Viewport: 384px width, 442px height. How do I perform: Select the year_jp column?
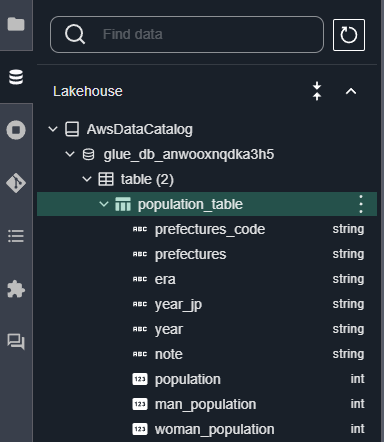pos(178,305)
